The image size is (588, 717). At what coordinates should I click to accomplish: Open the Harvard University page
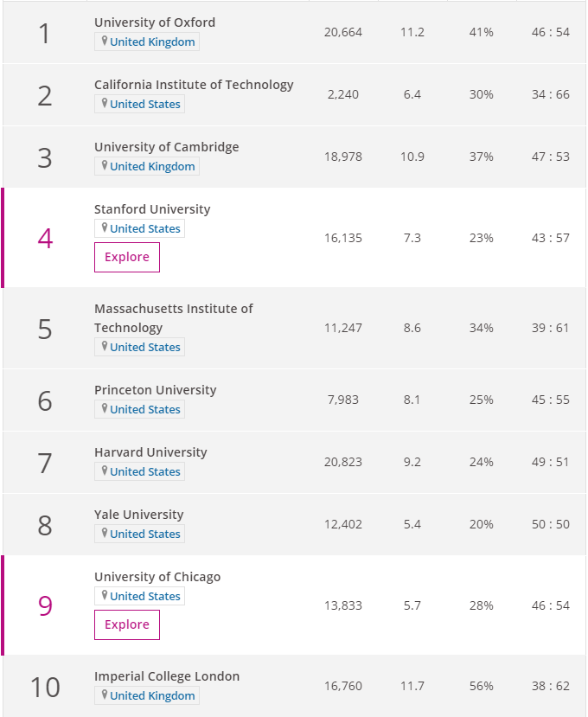point(150,452)
